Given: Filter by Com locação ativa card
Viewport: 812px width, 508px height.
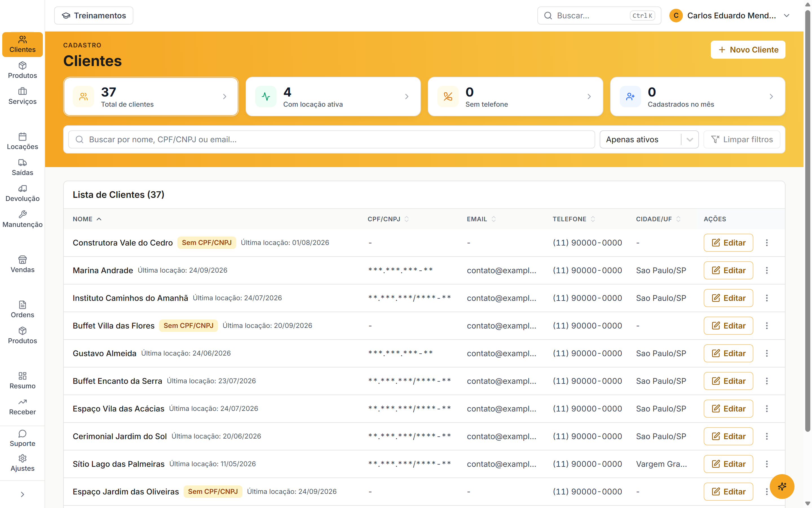Looking at the screenshot, I should point(333,97).
